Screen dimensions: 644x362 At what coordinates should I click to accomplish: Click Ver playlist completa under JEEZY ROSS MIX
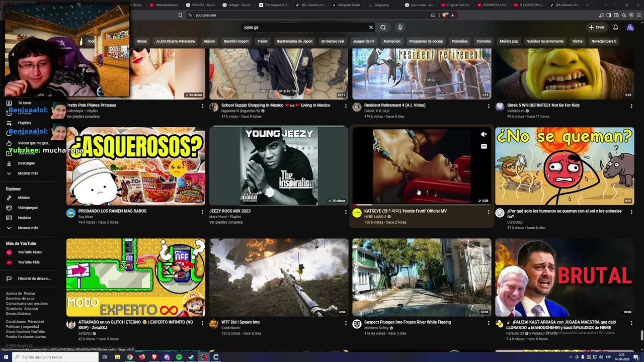226,222
